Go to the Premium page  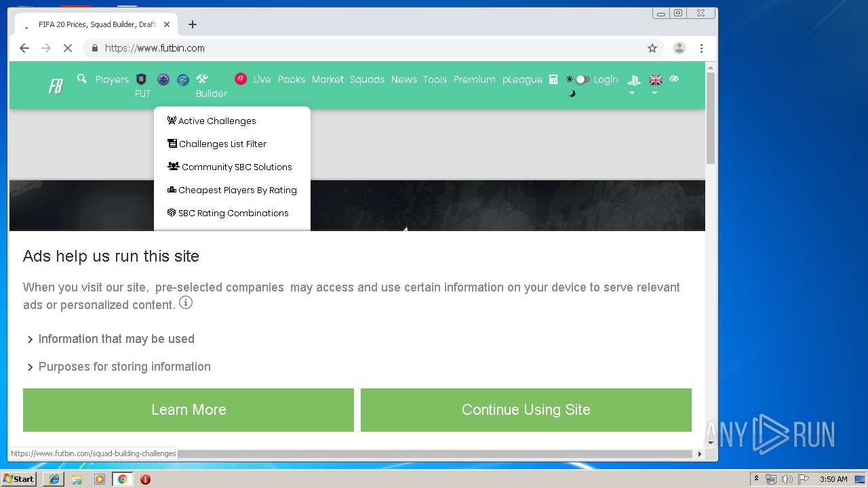click(474, 79)
